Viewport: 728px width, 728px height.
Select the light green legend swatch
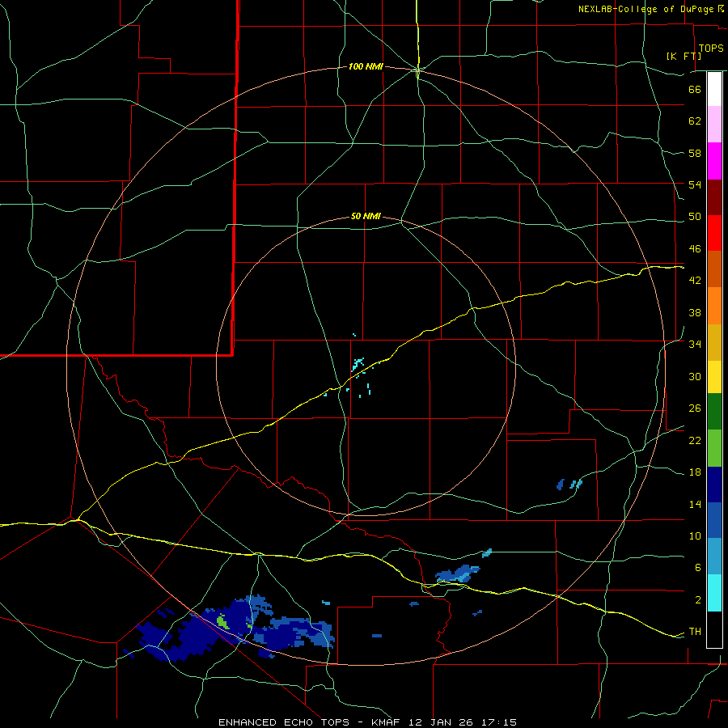click(x=714, y=448)
